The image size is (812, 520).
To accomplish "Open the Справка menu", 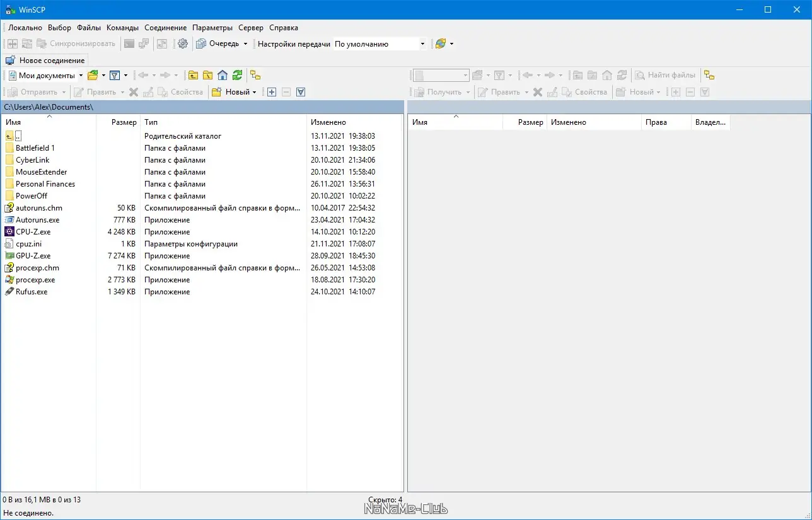I will point(284,28).
